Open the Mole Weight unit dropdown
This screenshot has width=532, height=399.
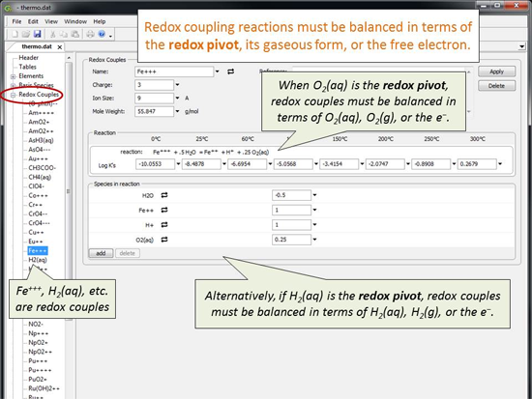pos(177,111)
